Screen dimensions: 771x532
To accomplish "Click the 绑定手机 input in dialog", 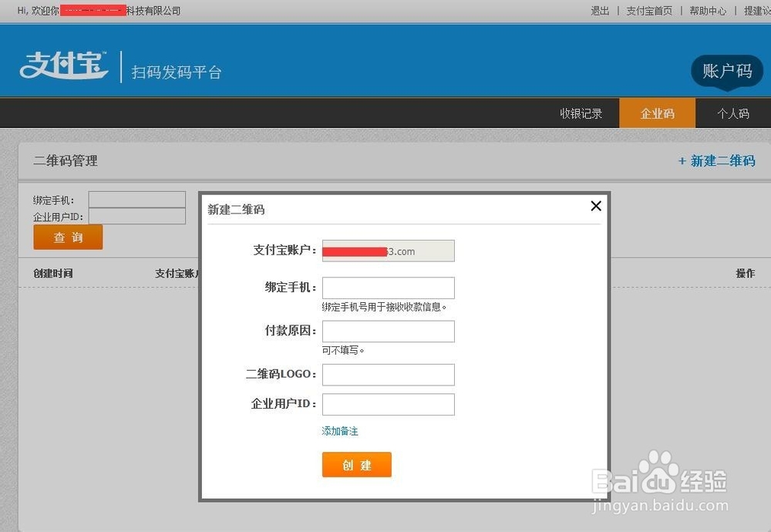I will [x=389, y=288].
